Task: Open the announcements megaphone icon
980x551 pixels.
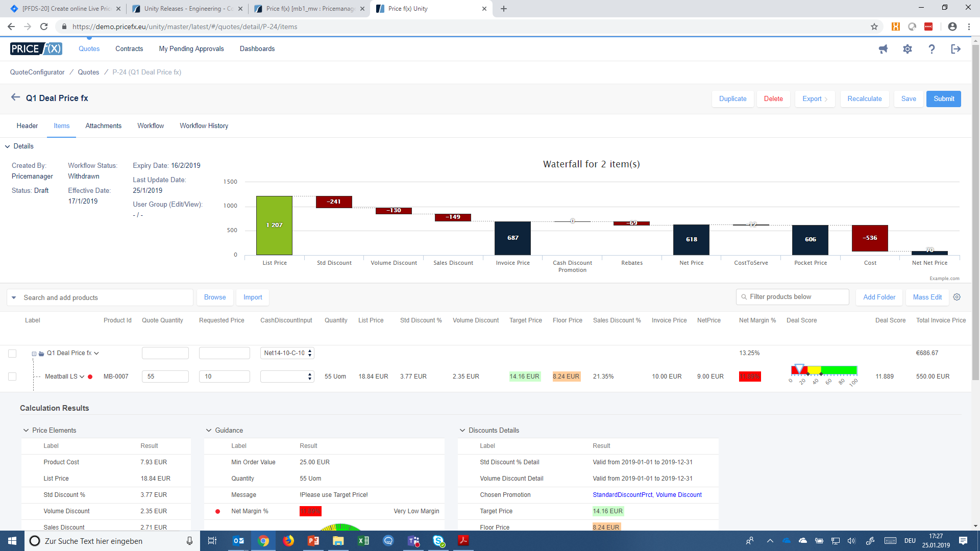Action: point(884,48)
